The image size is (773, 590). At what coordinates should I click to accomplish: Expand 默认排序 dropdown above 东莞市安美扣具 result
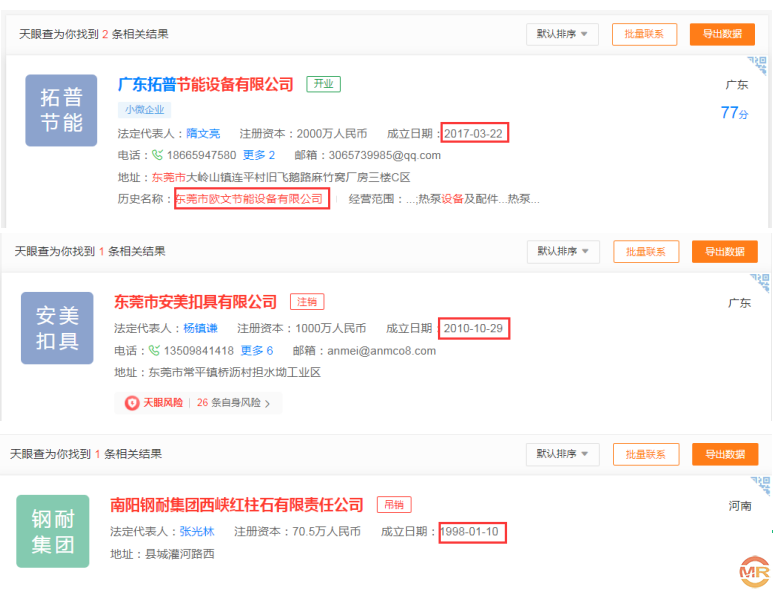pyautogui.click(x=564, y=251)
